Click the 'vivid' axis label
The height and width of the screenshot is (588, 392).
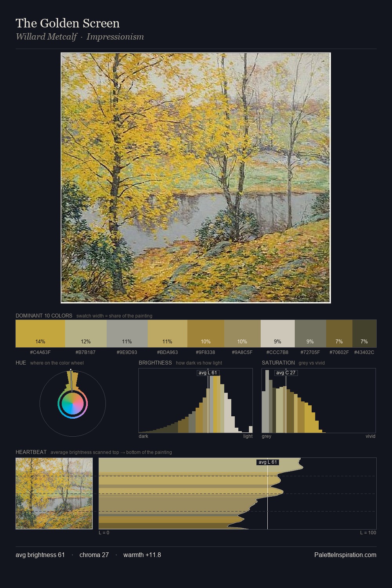click(370, 436)
